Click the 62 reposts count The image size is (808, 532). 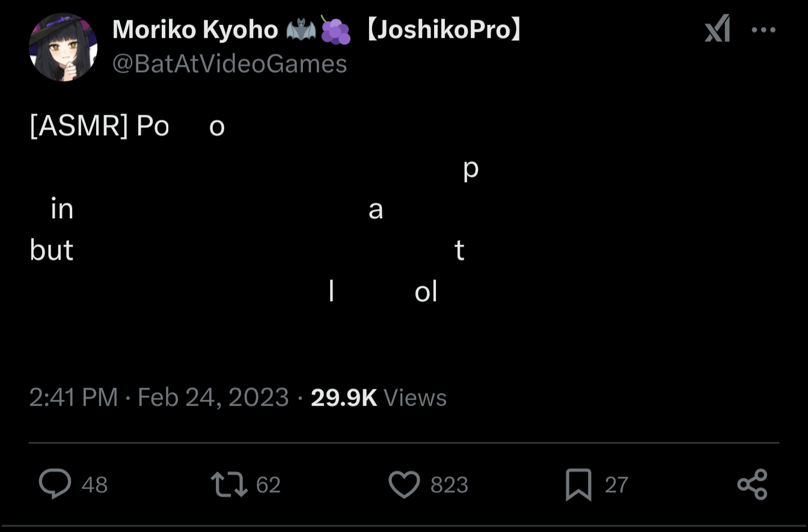tap(268, 485)
